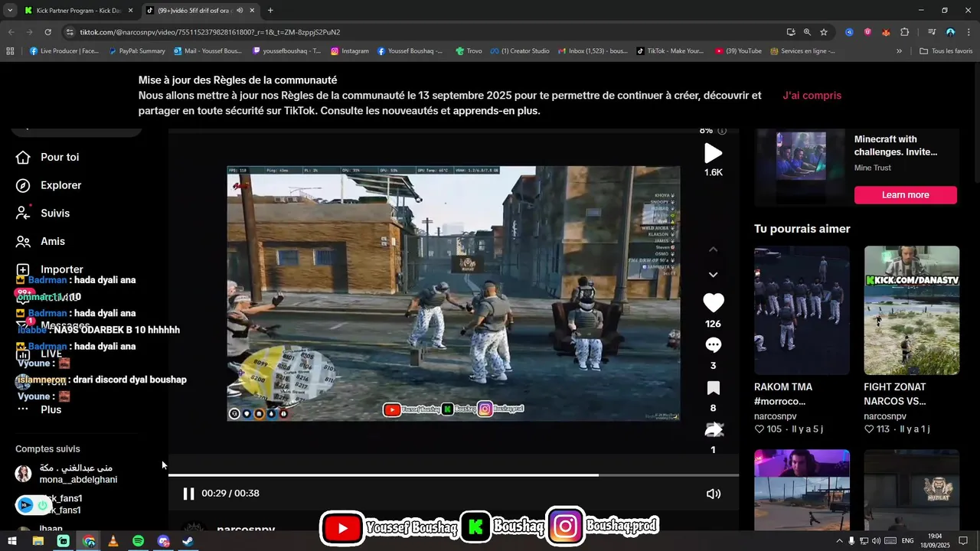Viewport: 980px width, 551px height.
Task: Click the install/cast icon in address bar
Action: click(x=791, y=32)
